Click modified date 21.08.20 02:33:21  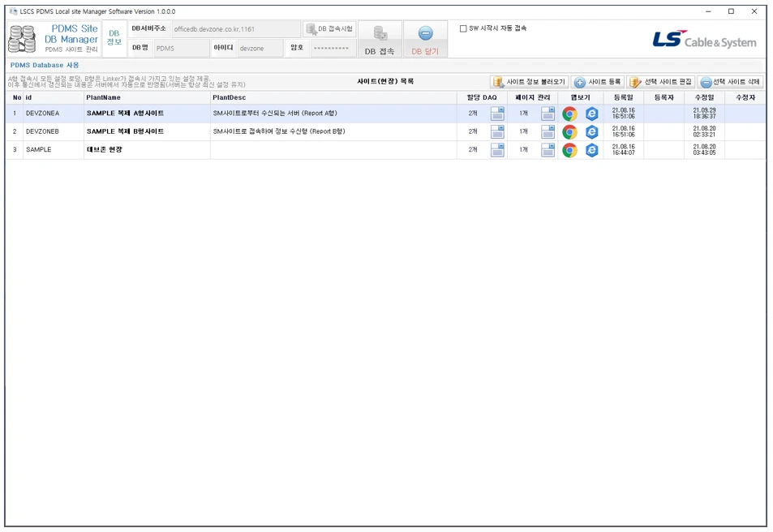tap(704, 131)
